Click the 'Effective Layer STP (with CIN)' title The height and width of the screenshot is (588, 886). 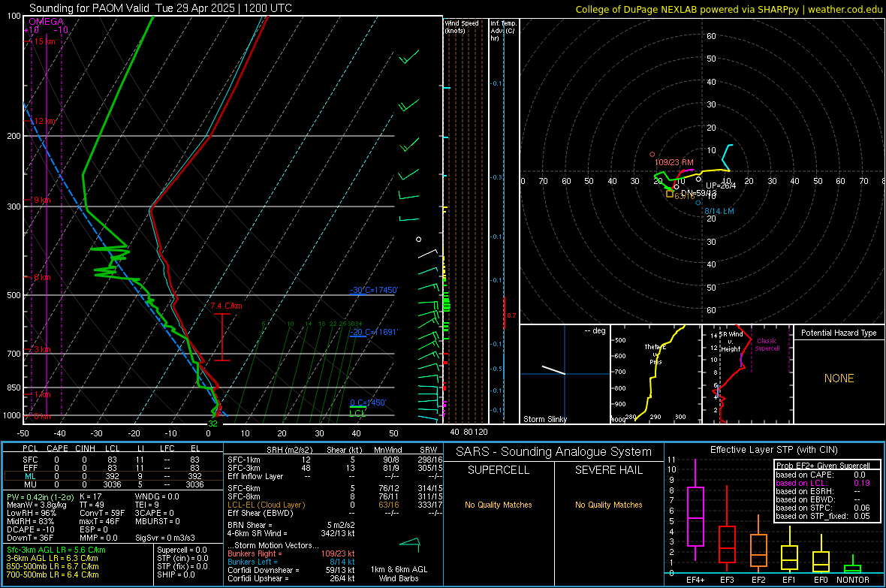(773, 450)
